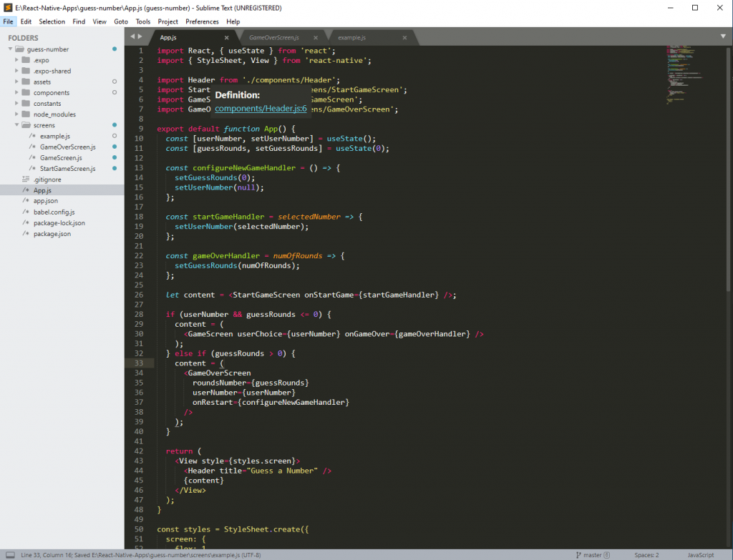Click the components folder icon
Viewport: 733px width, 560px height.
[26, 92]
